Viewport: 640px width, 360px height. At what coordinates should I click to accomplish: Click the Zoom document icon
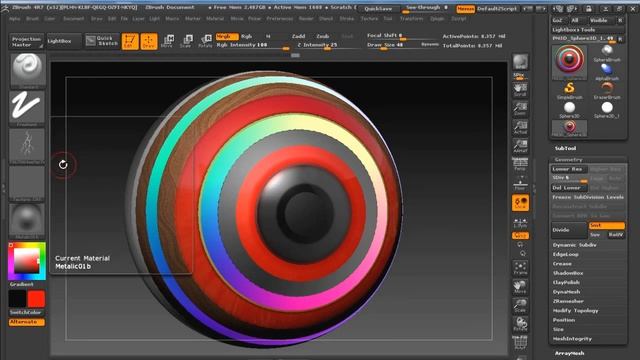click(x=520, y=109)
